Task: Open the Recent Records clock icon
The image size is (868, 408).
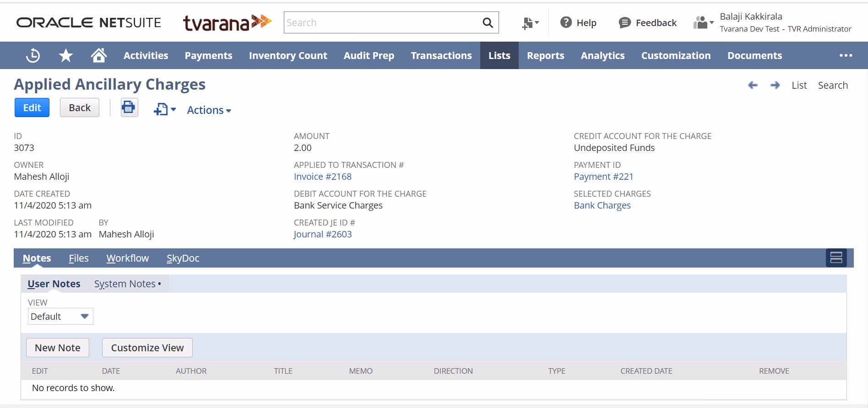Action: [33, 55]
